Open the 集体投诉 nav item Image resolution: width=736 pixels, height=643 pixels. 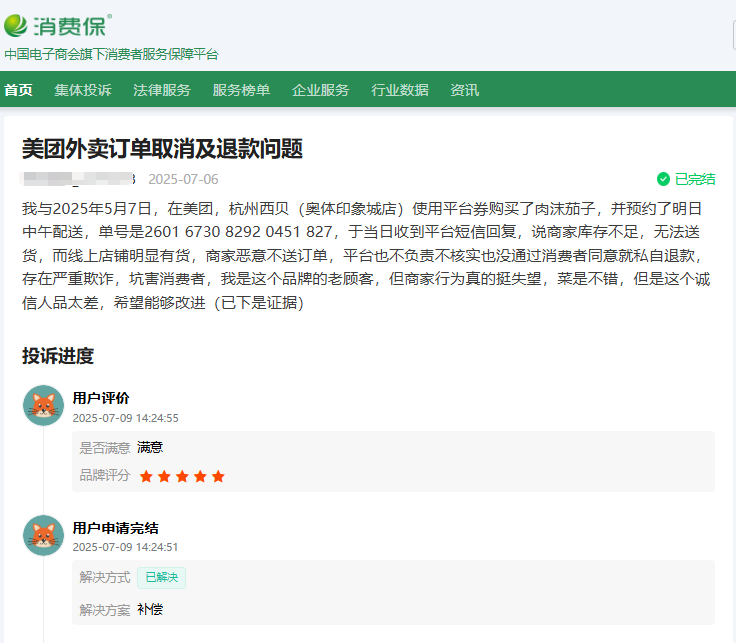click(x=83, y=90)
